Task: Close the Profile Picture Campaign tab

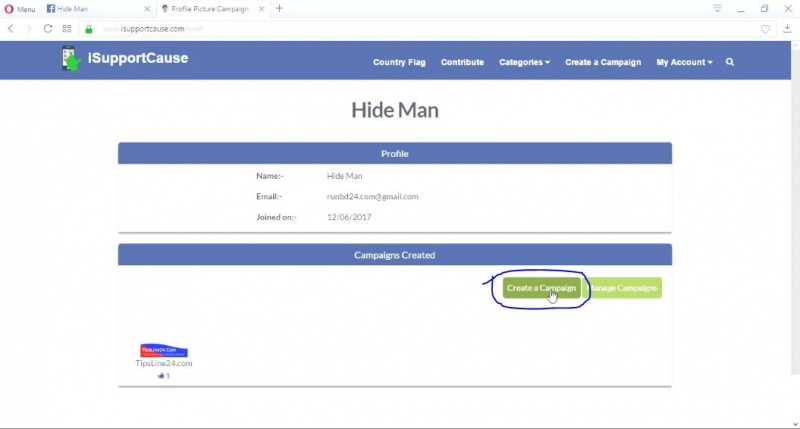Action: [x=261, y=9]
